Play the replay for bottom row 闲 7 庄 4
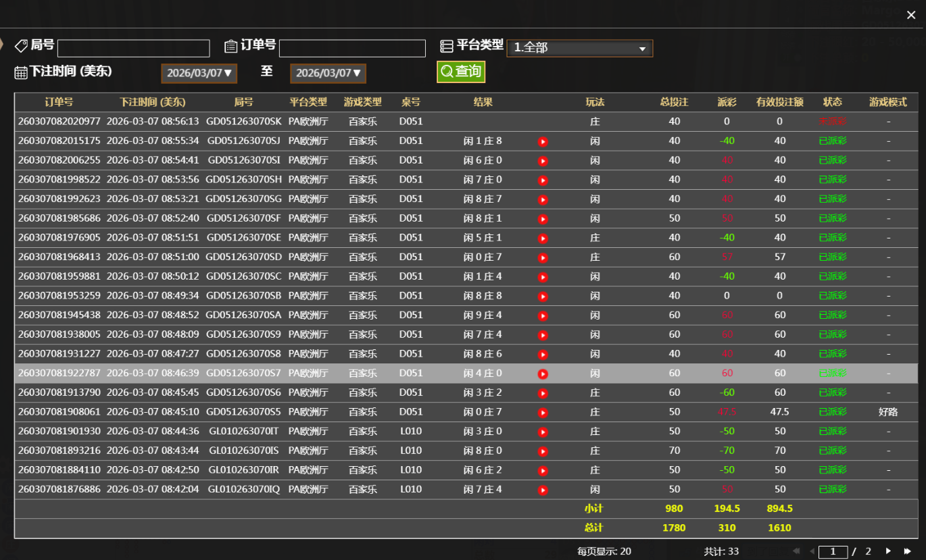 click(x=543, y=489)
